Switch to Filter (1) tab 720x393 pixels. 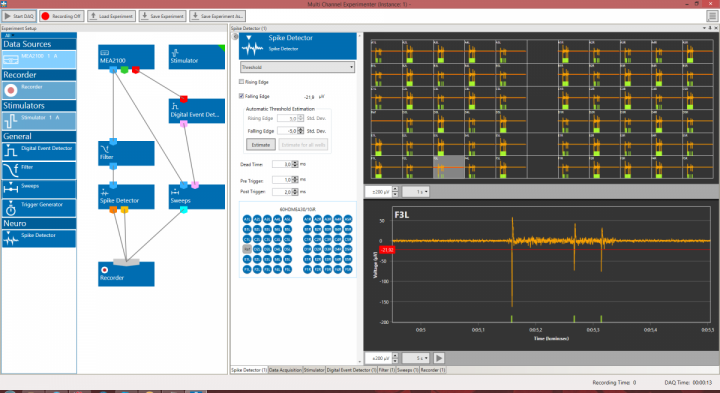coord(387,370)
